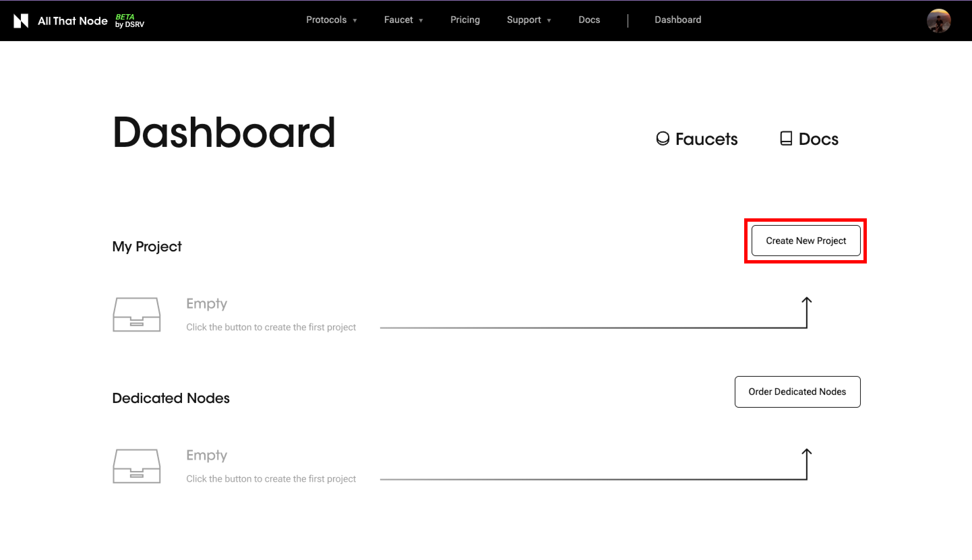Click the Faucets coin icon
972x560 pixels.
pyautogui.click(x=663, y=138)
